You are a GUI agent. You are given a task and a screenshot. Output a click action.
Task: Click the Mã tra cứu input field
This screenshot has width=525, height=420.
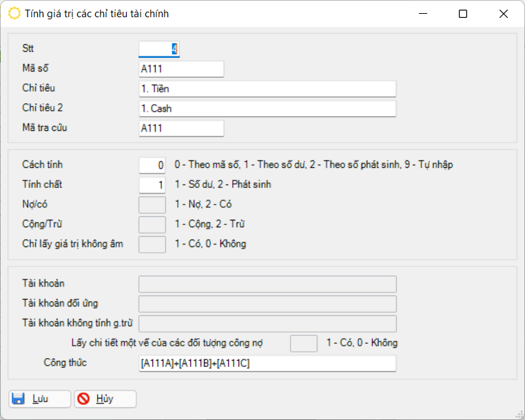coord(181,128)
